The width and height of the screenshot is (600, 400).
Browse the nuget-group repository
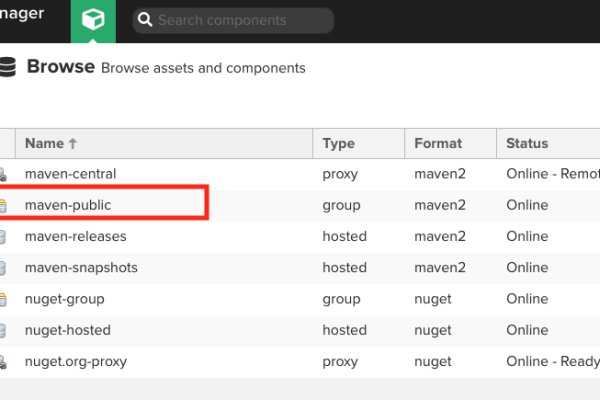point(64,299)
